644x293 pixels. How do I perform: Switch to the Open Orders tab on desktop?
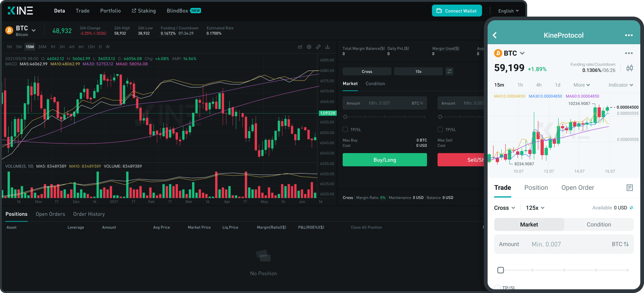click(50, 214)
